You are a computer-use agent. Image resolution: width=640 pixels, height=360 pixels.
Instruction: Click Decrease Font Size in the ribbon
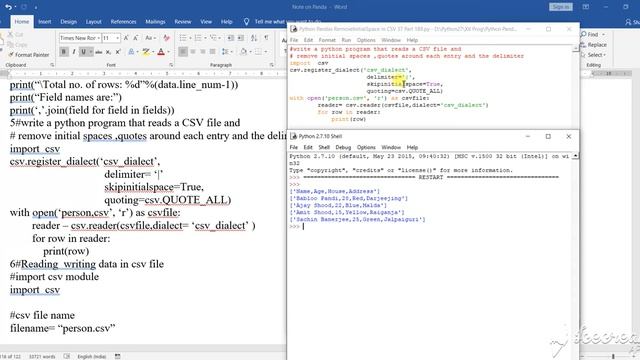pos(136,38)
